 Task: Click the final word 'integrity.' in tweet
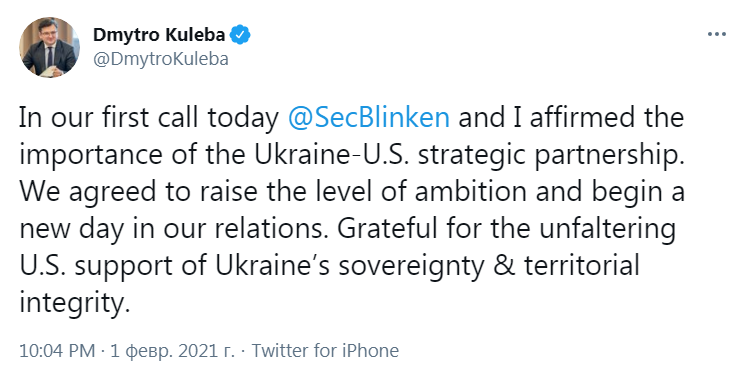point(74,302)
